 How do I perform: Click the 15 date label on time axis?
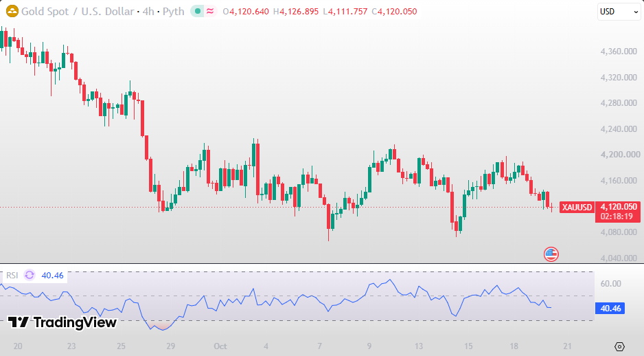pos(468,346)
